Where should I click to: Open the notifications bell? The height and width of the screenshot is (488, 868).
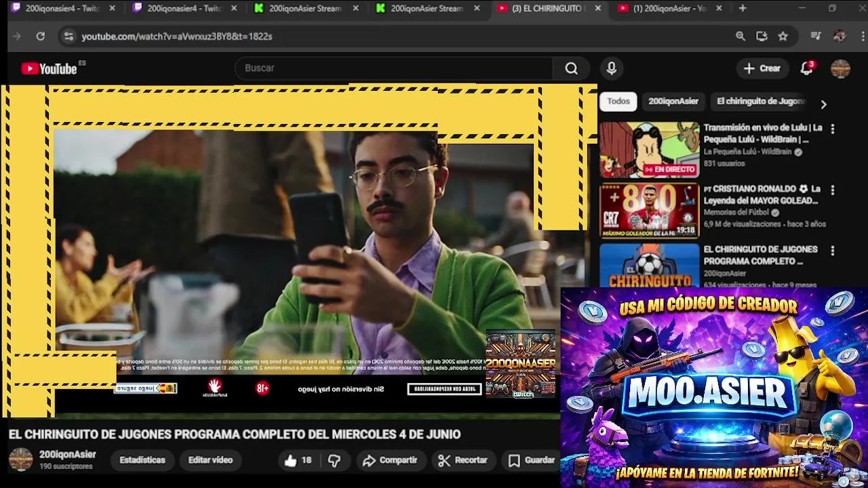click(x=806, y=68)
